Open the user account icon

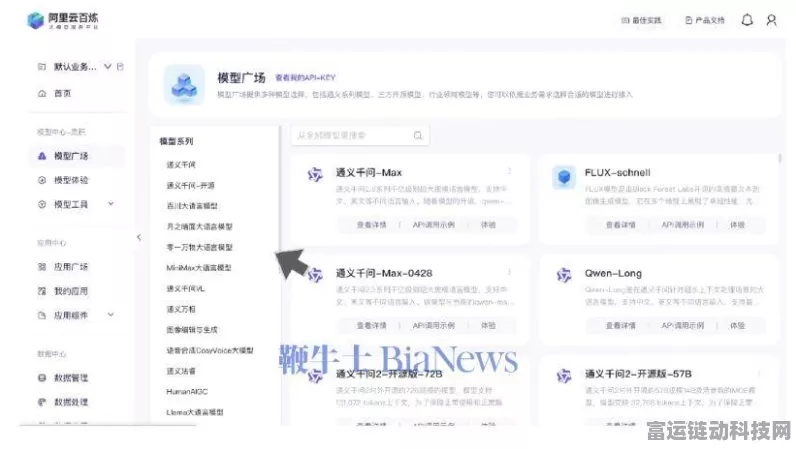tap(771, 20)
